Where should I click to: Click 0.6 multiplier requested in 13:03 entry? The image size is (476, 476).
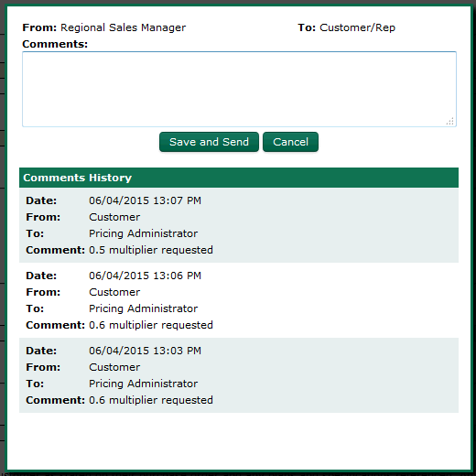[x=151, y=400]
